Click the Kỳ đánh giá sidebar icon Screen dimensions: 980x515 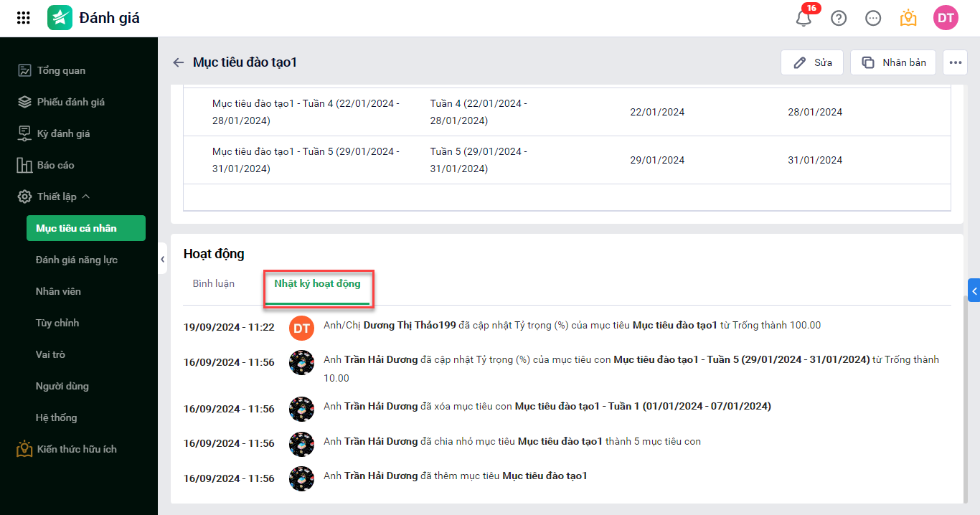24,133
